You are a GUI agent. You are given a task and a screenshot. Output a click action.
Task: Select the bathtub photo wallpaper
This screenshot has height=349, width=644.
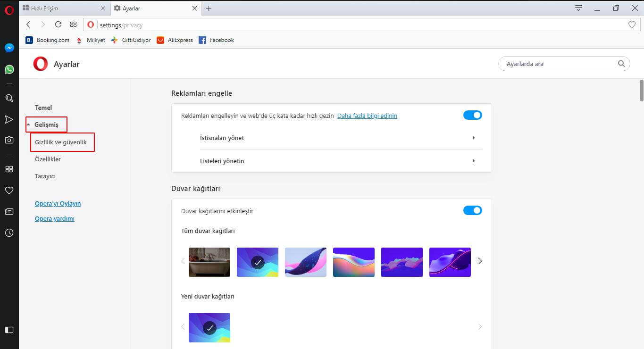coord(209,262)
